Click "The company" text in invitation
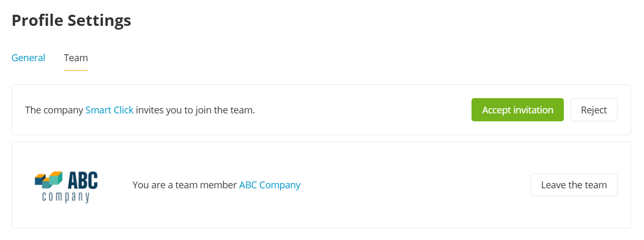Viewport: 644px width, 240px height. pos(54,110)
